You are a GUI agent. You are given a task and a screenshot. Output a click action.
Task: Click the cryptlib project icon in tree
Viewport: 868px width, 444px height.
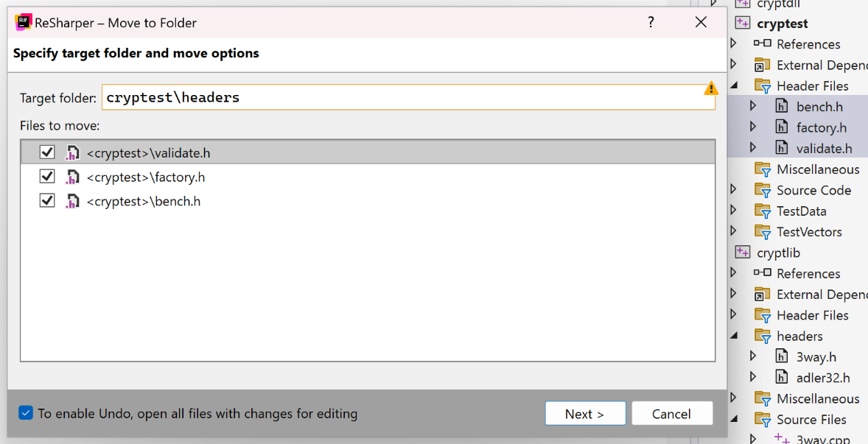[x=742, y=253]
